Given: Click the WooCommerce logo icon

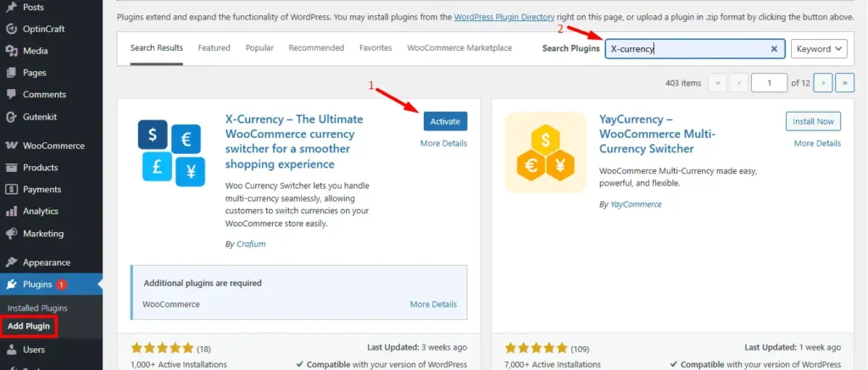Looking at the screenshot, I should tap(11, 146).
